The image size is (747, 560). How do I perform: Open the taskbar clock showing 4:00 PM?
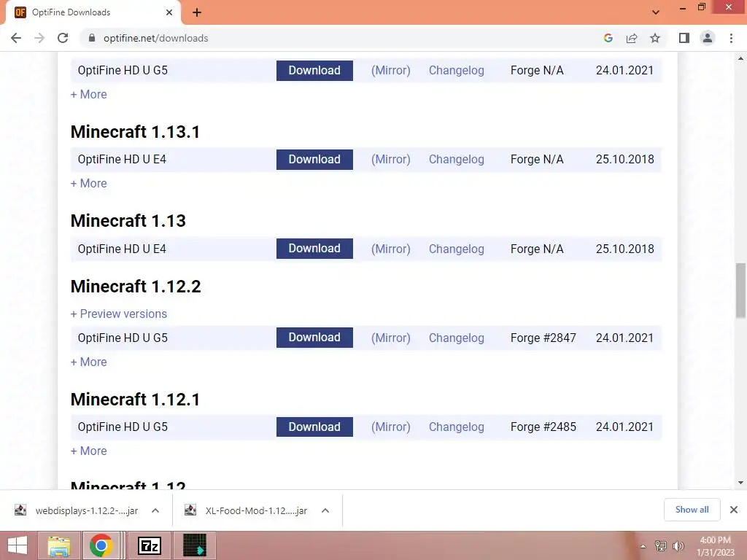pos(715,545)
